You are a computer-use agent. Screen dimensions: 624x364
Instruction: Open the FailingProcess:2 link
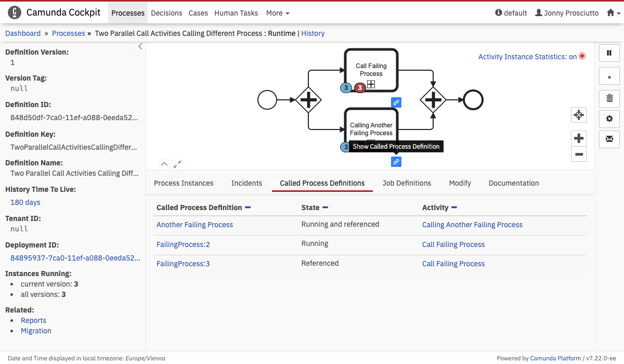click(183, 244)
